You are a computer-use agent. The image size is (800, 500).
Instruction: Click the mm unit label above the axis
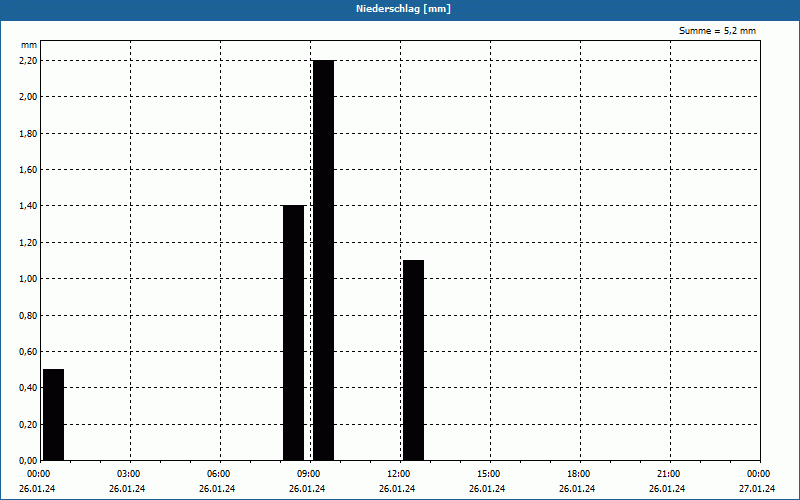(x=29, y=45)
